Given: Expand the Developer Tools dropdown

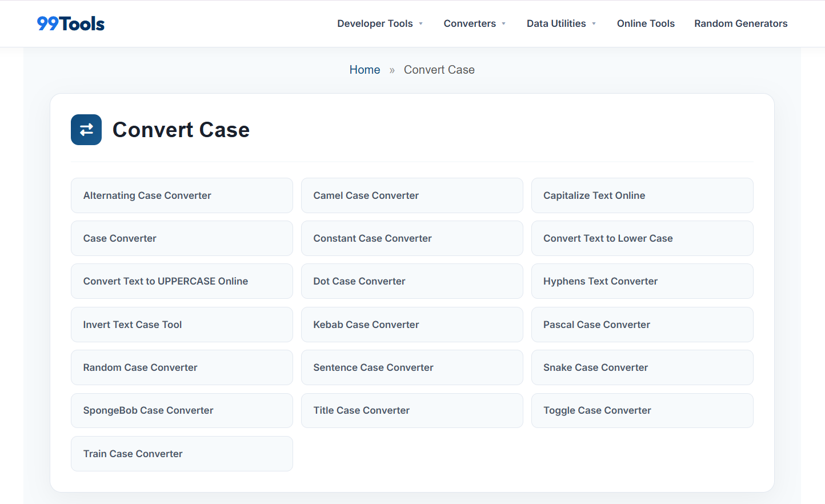Looking at the screenshot, I should pos(380,23).
